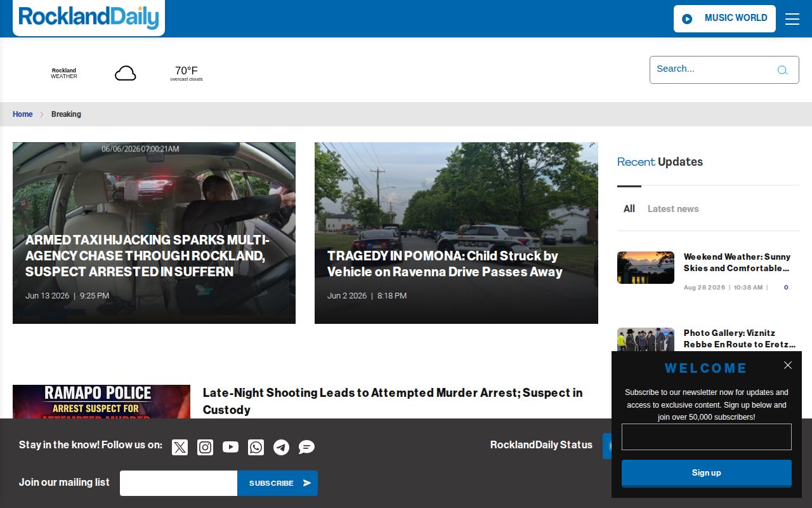Open the hamburger menu
812x508 pixels.
(x=792, y=19)
